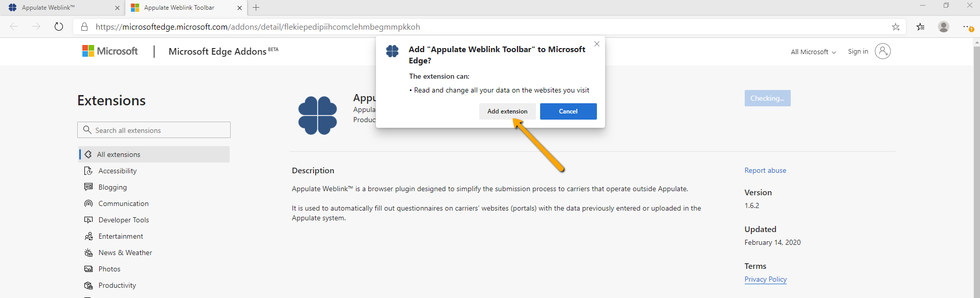Screen dimensions: 980x298
Task: Click the forward navigation arrow
Action: [x=36, y=27]
